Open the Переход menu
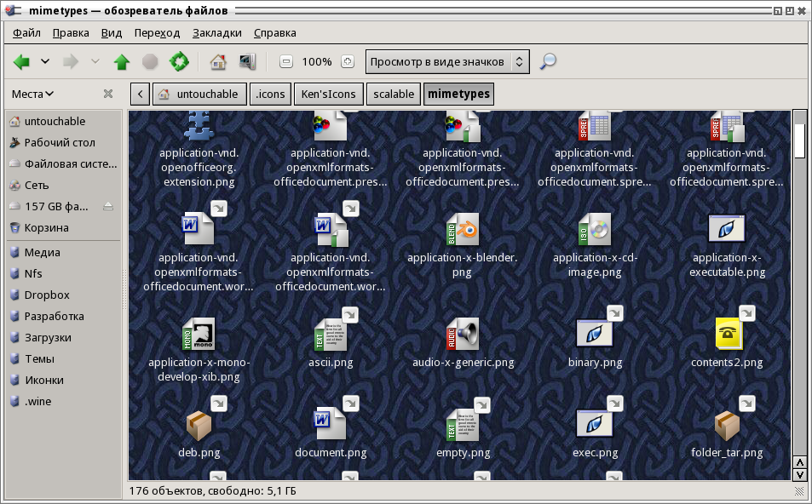 click(157, 33)
